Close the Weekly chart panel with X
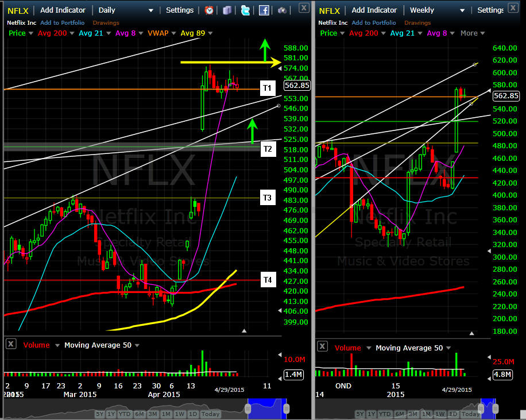The image size is (526, 420). [513, 7]
